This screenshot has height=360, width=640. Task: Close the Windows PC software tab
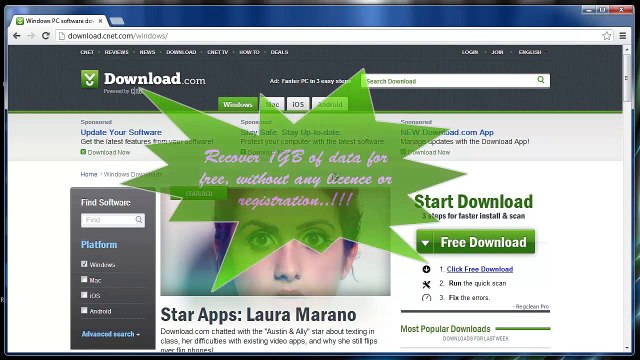pyautogui.click(x=100, y=21)
